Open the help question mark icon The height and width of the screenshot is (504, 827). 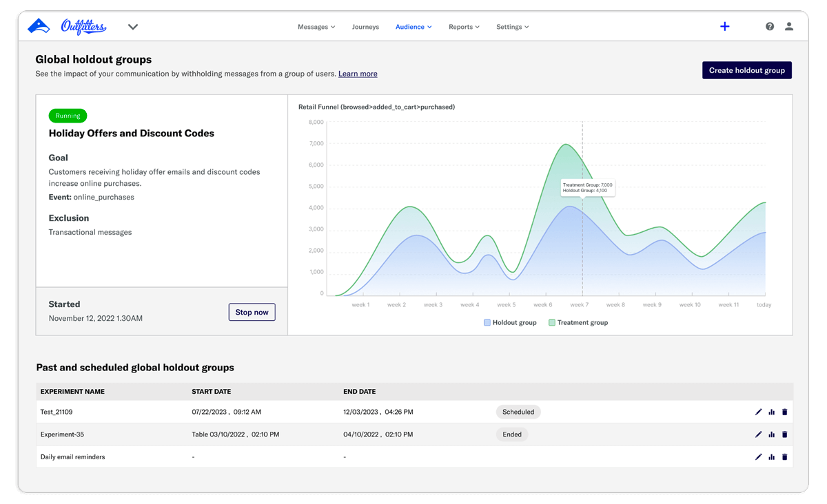pyautogui.click(x=770, y=27)
